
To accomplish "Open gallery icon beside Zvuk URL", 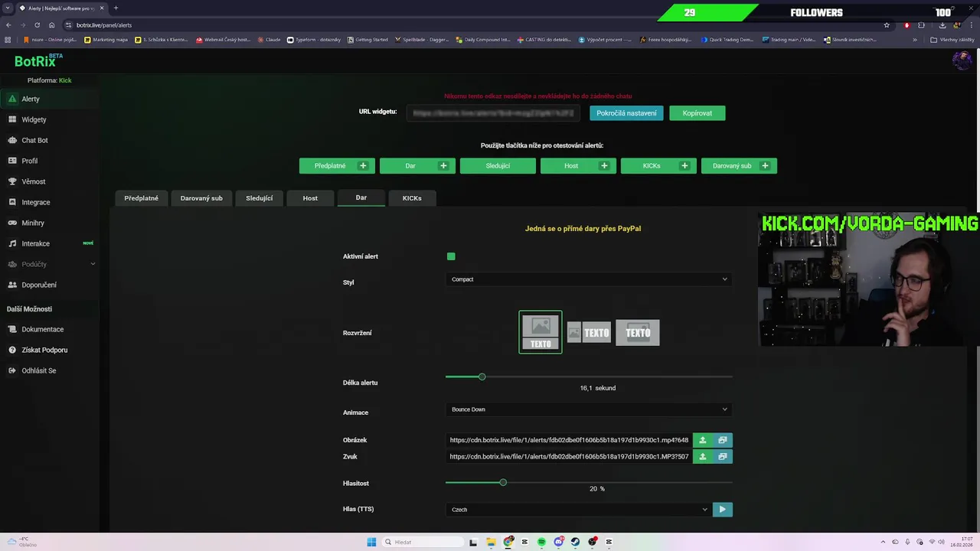I will (723, 456).
